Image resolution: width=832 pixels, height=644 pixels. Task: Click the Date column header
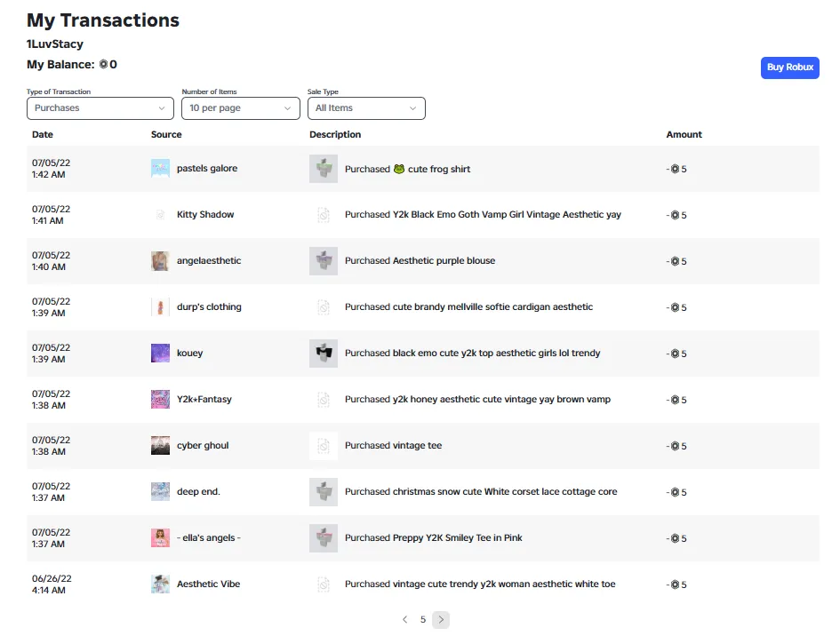[43, 135]
